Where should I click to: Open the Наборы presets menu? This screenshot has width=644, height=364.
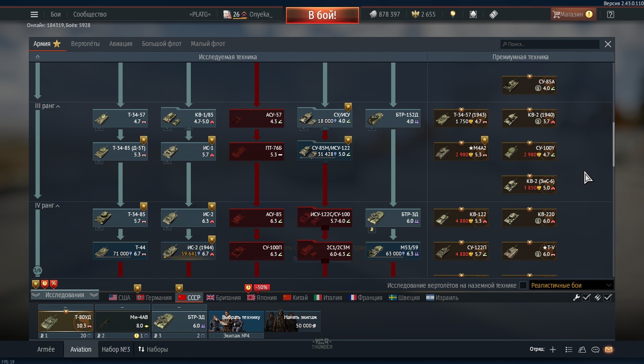coord(153,349)
